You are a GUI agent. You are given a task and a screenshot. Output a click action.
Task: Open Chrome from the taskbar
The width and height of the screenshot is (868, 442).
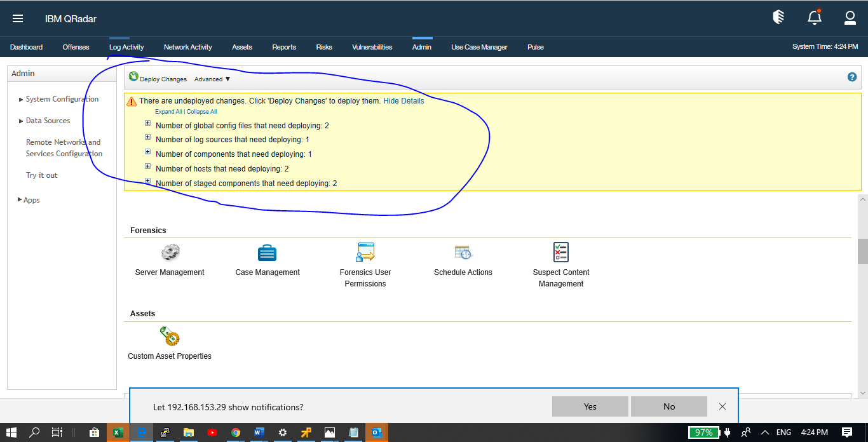236,432
